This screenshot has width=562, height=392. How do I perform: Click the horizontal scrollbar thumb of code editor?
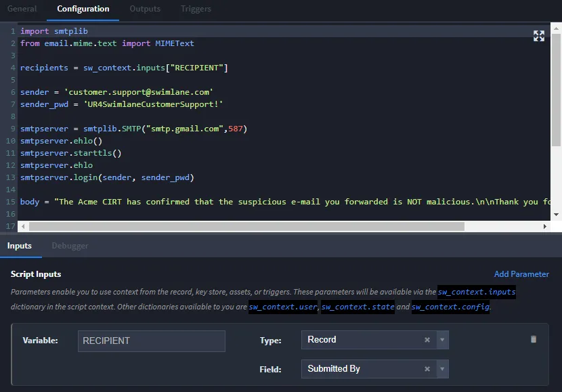point(246,226)
